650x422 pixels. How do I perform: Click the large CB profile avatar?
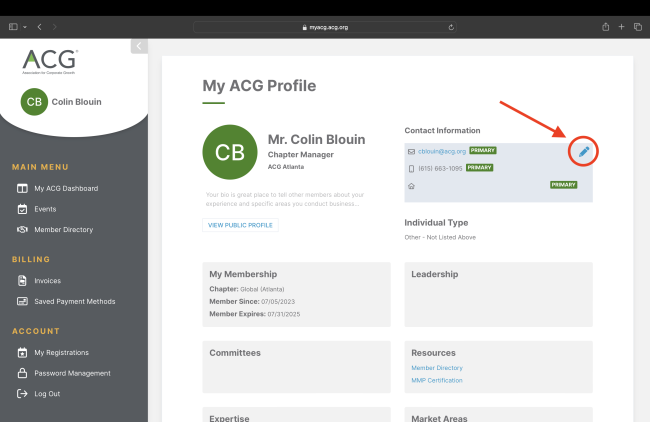pos(230,152)
